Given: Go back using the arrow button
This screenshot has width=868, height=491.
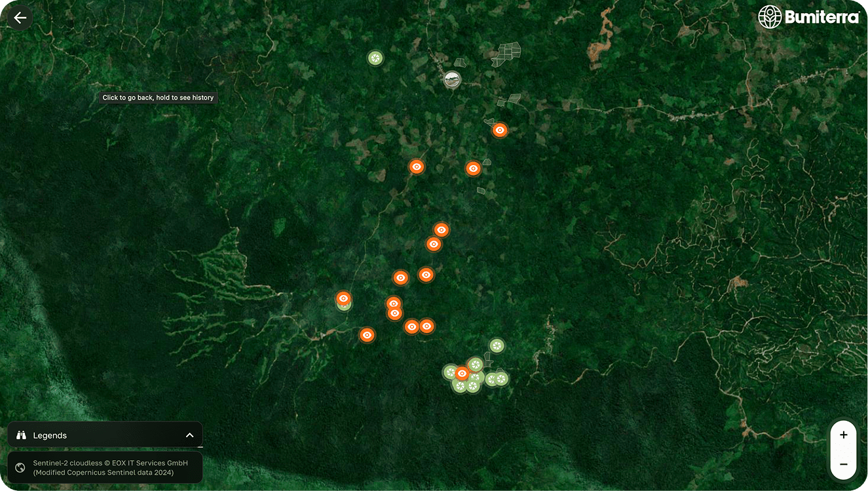Looking at the screenshot, I should [x=20, y=18].
